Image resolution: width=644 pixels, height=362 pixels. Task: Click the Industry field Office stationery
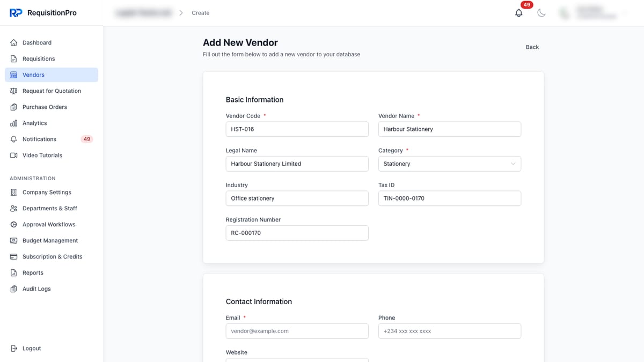pyautogui.click(x=297, y=198)
